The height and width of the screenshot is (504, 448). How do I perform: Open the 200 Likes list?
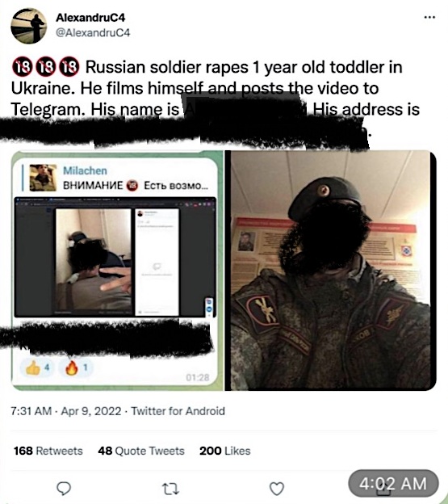(224, 451)
